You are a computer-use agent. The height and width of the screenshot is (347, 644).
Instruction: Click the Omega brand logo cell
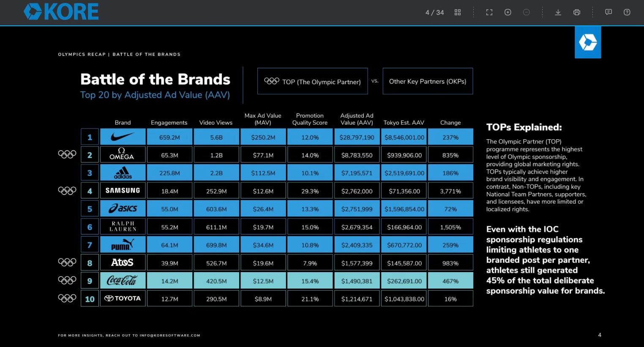pyautogui.click(x=123, y=155)
